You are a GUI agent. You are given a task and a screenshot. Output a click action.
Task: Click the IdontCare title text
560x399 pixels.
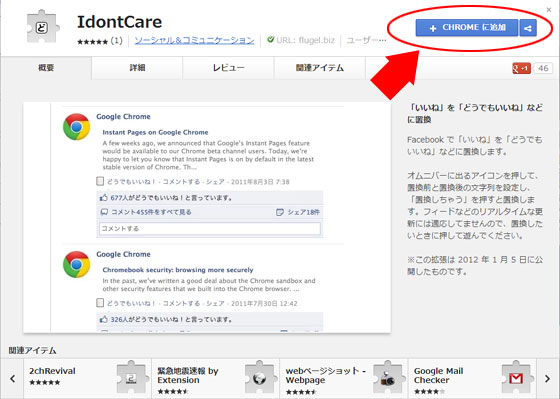(120, 22)
